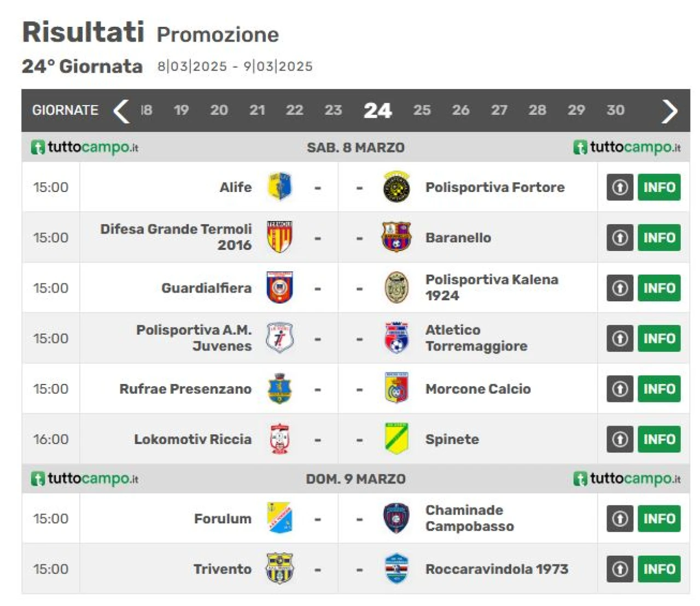Screen dimensions: 700x606
Task: Click the Spinete yellow-green crest
Action: 396,439
